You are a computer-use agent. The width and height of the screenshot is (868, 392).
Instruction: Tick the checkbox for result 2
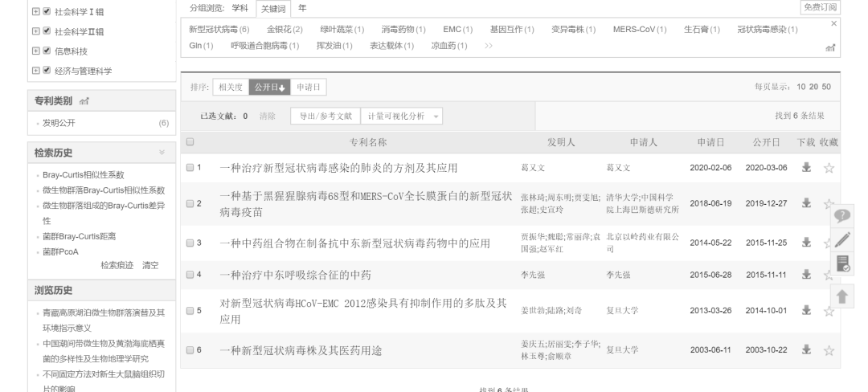(190, 203)
